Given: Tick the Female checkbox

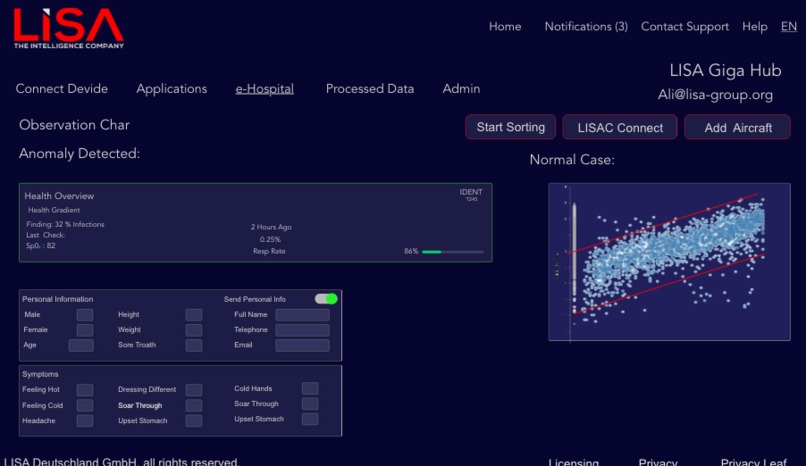Looking at the screenshot, I should tap(85, 330).
